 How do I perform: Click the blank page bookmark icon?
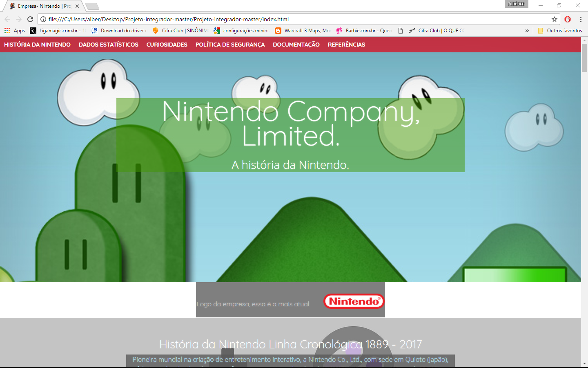click(401, 31)
